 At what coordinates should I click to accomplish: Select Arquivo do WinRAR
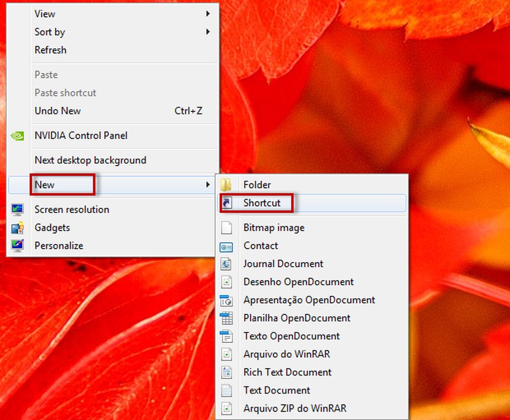click(311, 354)
